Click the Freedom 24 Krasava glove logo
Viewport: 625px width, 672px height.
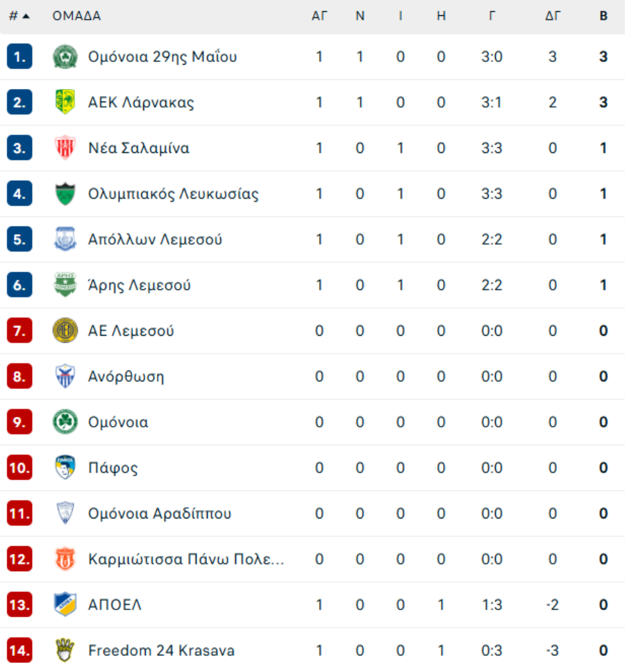(65, 650)
